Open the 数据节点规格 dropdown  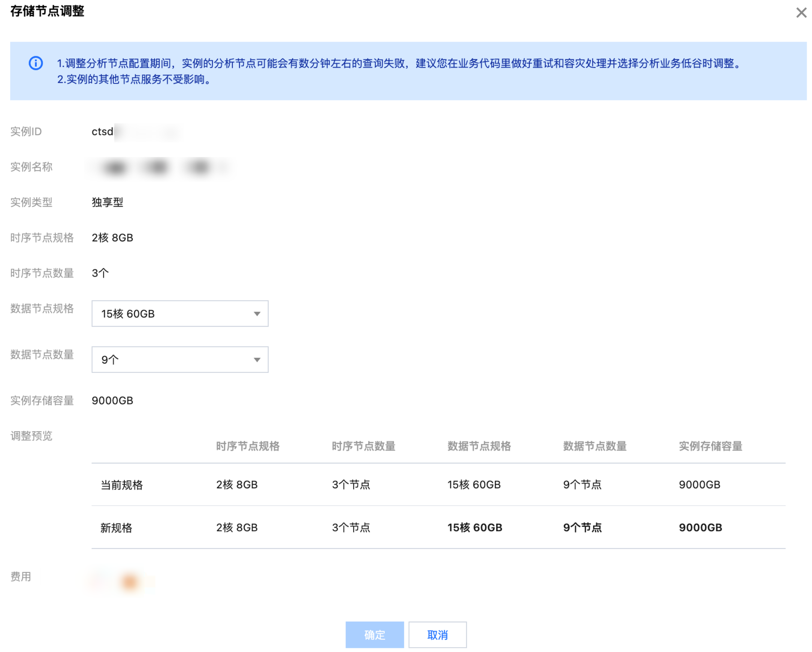point(179,313)
